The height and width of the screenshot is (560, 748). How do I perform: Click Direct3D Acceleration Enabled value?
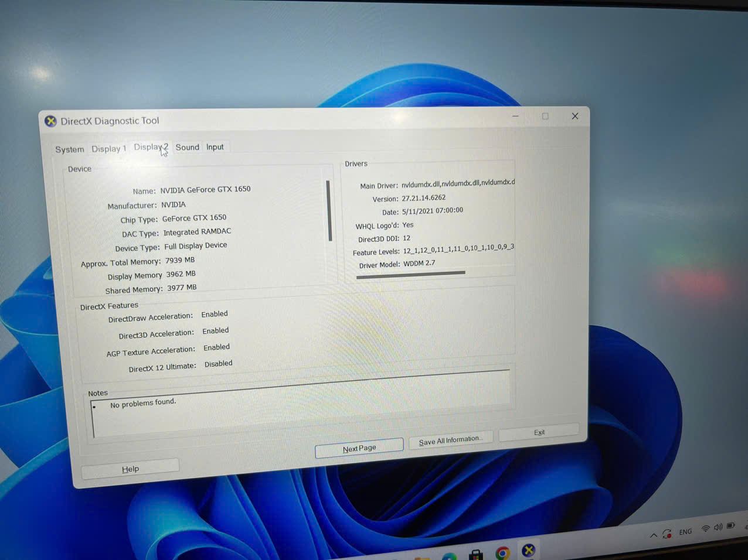pos(216,331)
